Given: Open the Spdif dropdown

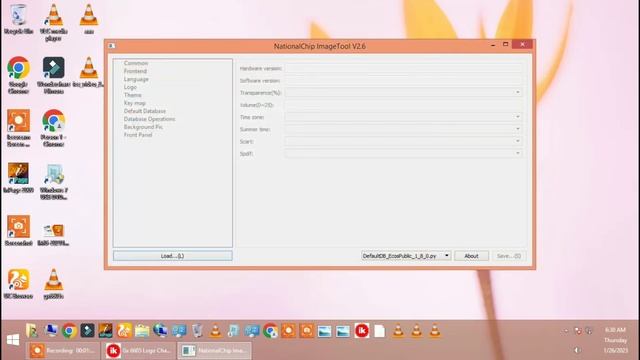Looking at the screenshot, I should click(x=404, y=154).
